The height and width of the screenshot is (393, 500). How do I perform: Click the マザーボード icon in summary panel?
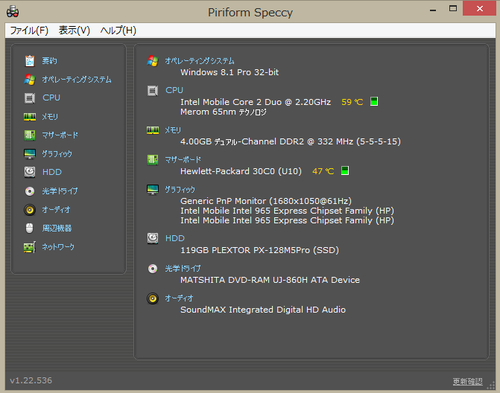(153, 160)
